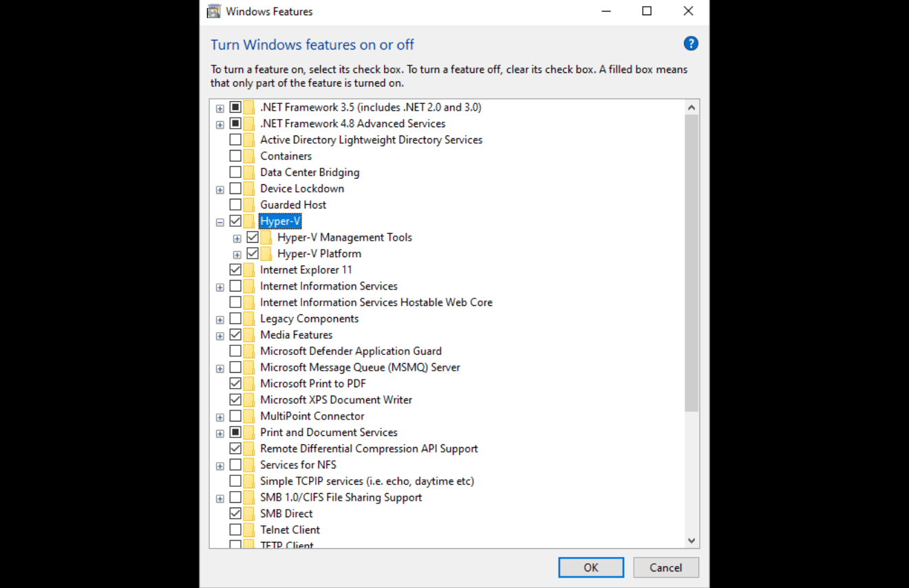Check the Containers checkbox
This screenshot has width=909, height=588.
[x=235, y=155]
